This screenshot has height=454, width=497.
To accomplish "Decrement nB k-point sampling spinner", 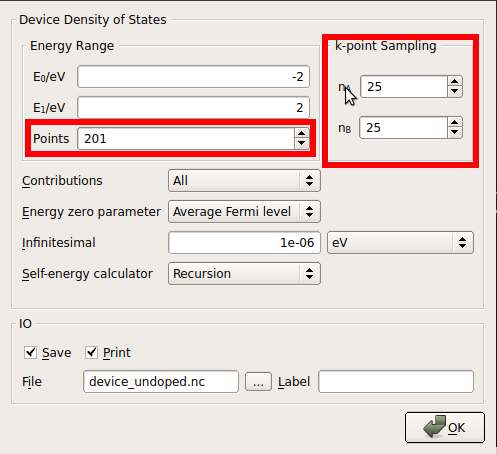I will tap(455, 132).
